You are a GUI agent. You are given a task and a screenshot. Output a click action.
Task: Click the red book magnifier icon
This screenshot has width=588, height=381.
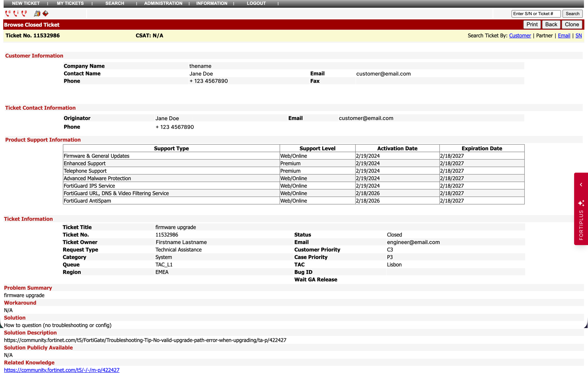click(x=45, y=13)
